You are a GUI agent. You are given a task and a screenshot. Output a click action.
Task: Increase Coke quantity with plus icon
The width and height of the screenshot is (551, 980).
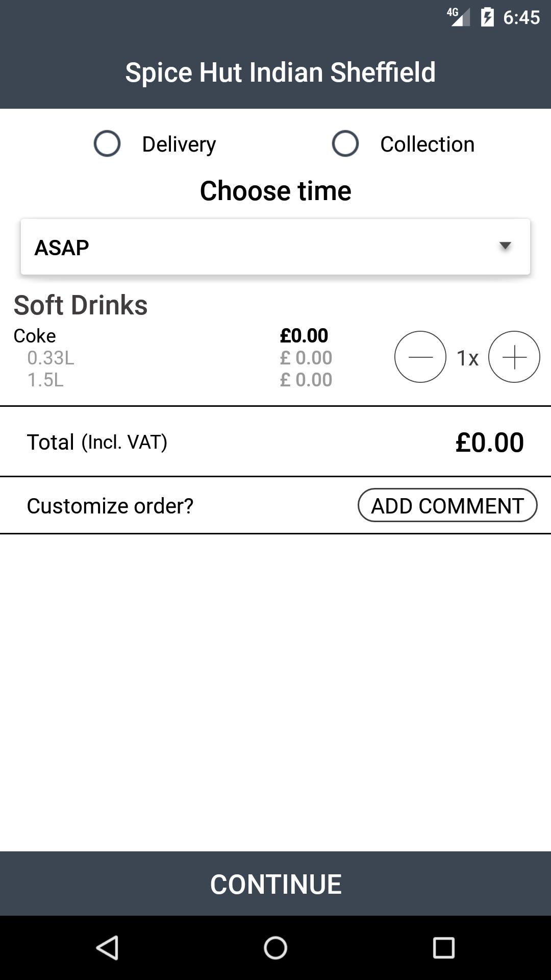point(514,357)
